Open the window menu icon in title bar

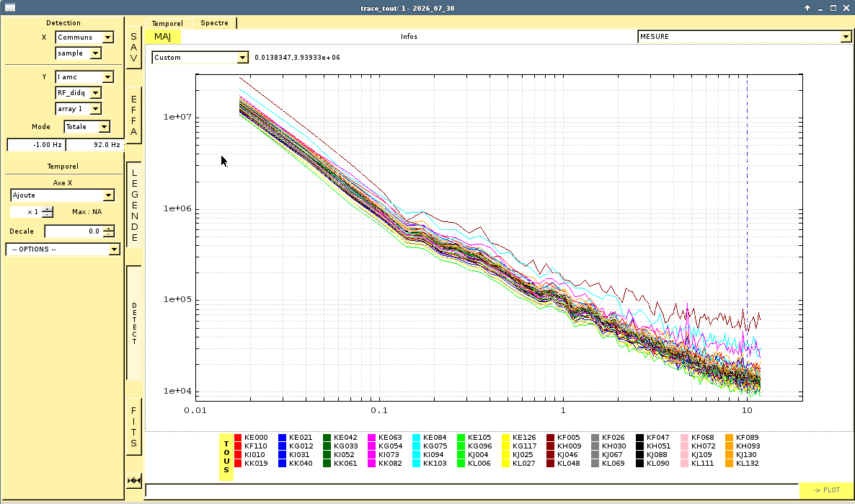(10, 8)
